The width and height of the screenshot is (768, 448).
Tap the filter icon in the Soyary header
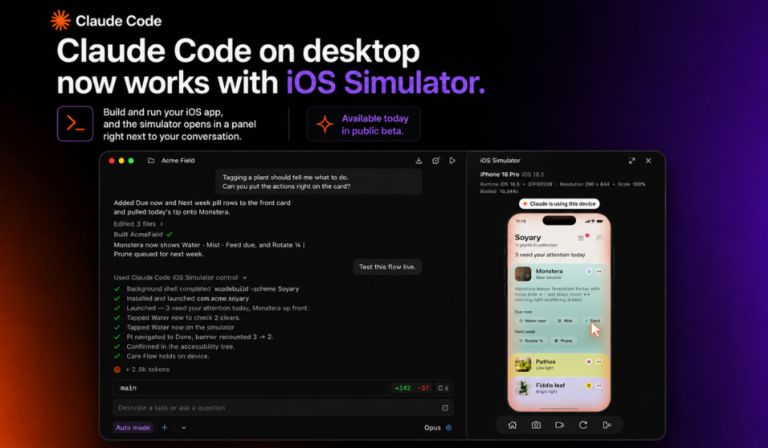599,238
